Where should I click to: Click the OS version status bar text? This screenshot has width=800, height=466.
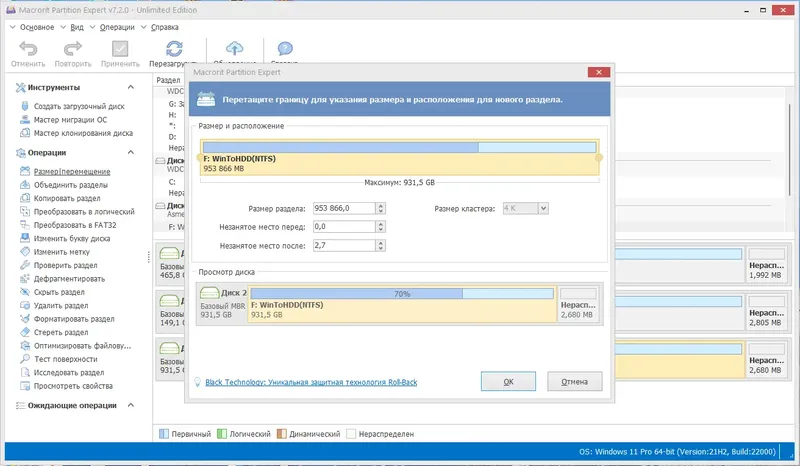677,452
